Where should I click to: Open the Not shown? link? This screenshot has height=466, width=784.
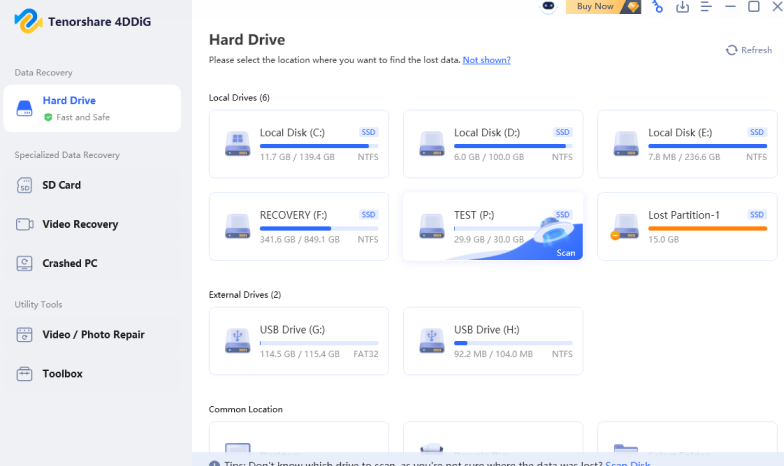click(x=486, y=60)
